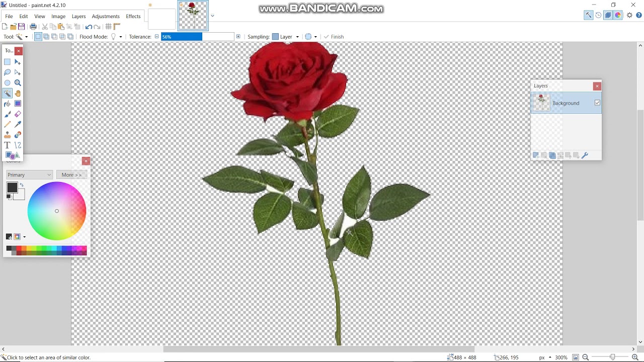Open Primary color selector dropdown

(x=29, y=175)
